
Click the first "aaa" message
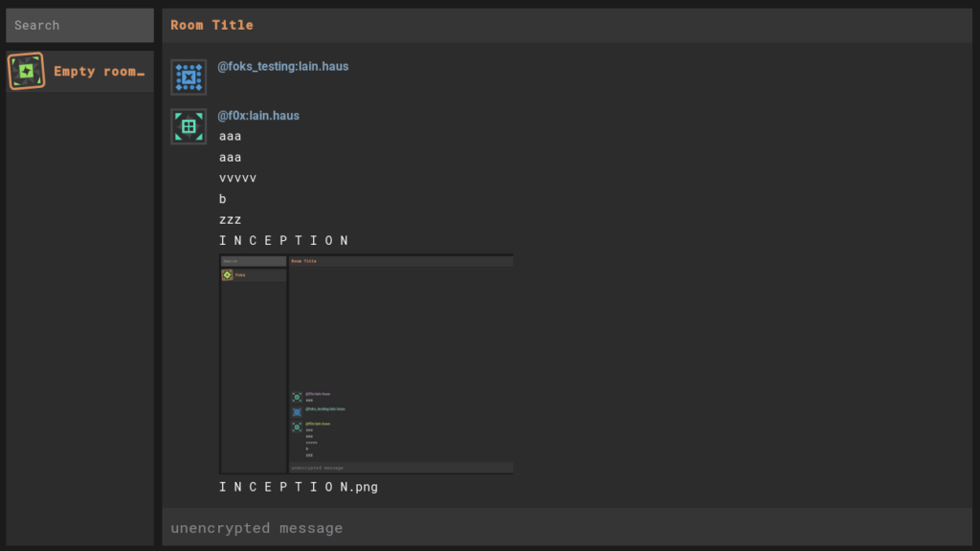230,137
